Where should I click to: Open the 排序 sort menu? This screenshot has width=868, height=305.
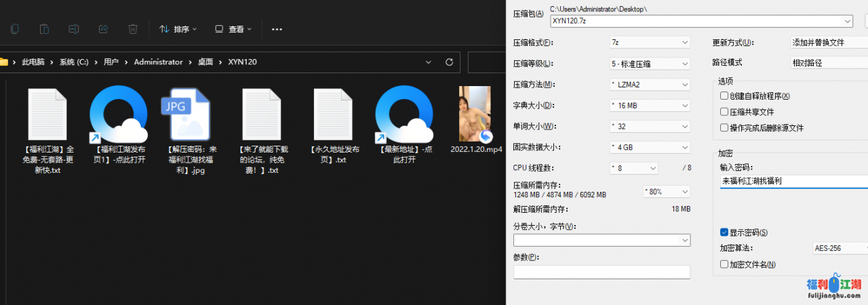[x=178, y=29]
